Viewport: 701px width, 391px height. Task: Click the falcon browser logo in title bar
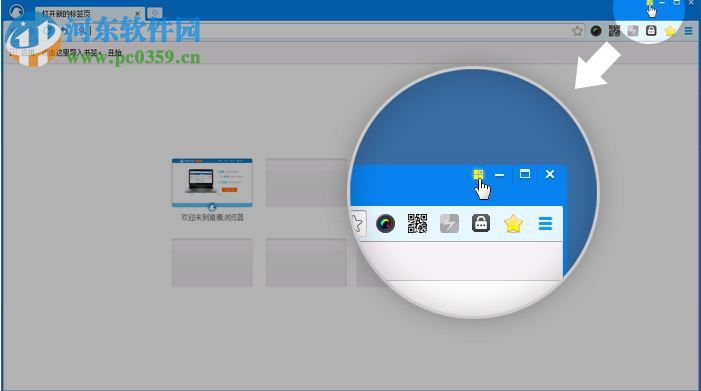[x=16, y=11]
